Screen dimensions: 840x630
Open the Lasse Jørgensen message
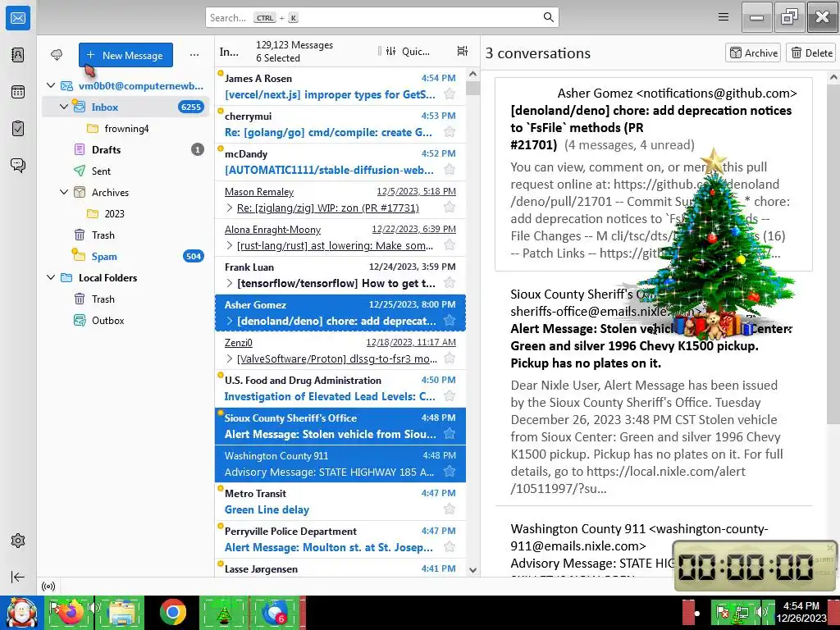[340, 568]
